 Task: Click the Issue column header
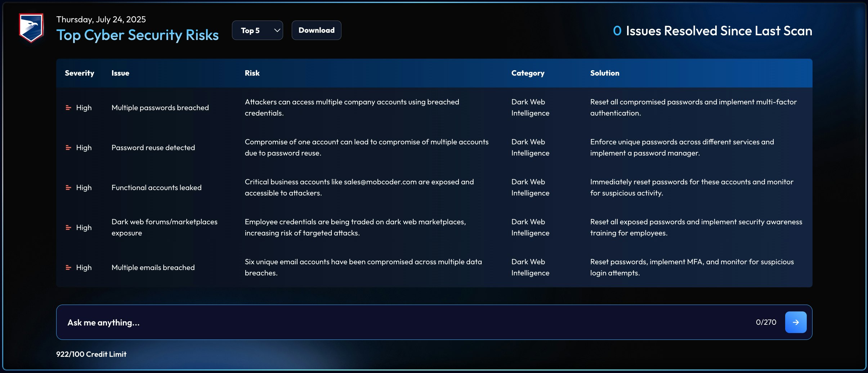point(120,73)
